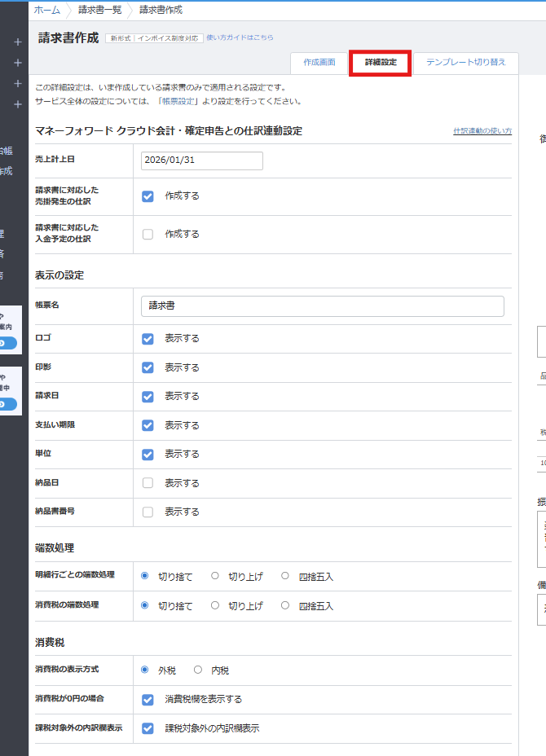Open the テンプレート切り替え tab
The image size is (546, 756).
tap(465, 63)
